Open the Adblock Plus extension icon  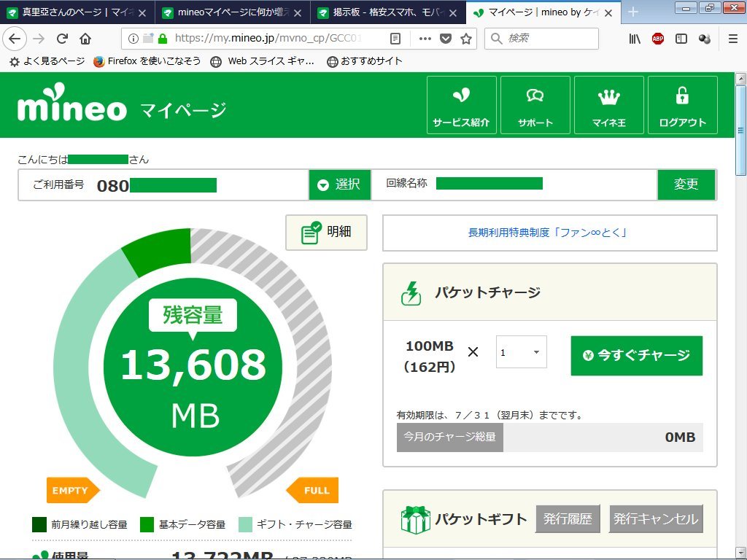tap(657, 39)
